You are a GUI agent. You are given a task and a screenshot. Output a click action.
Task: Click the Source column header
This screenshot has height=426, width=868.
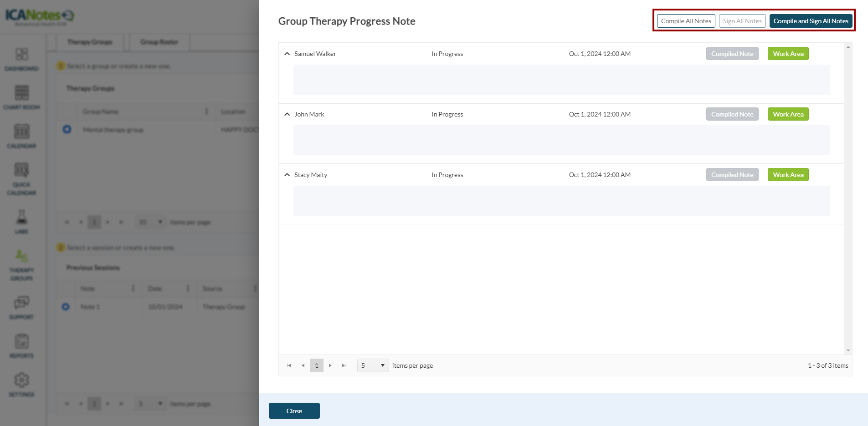(x=212, y=289)
